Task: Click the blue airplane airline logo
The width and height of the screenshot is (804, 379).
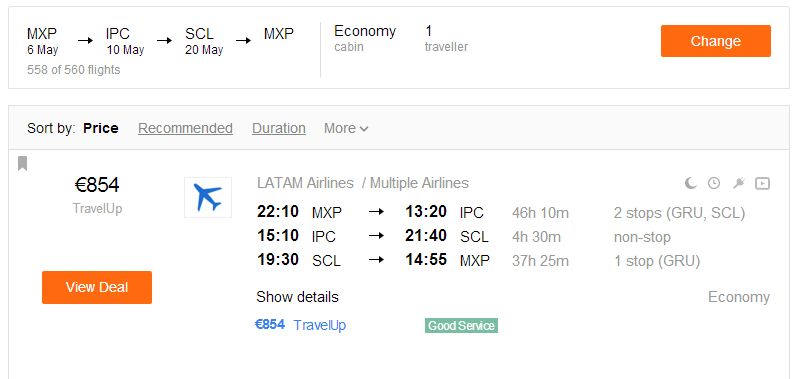Action: click(x=208, y=197)
